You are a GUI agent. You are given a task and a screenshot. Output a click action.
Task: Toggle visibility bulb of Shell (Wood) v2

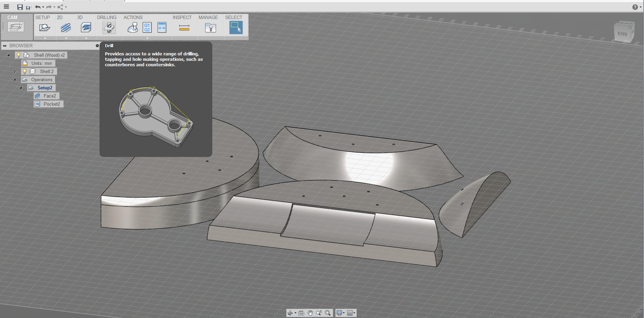click(19, 55)
